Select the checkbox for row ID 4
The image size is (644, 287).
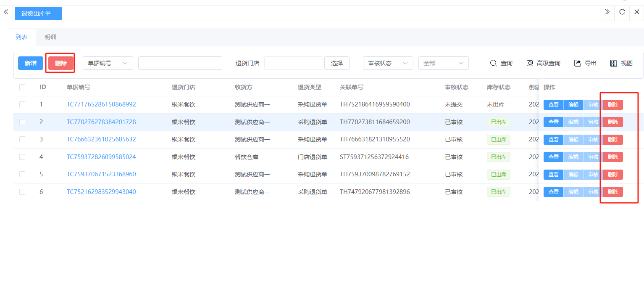[x=22, y=157]
